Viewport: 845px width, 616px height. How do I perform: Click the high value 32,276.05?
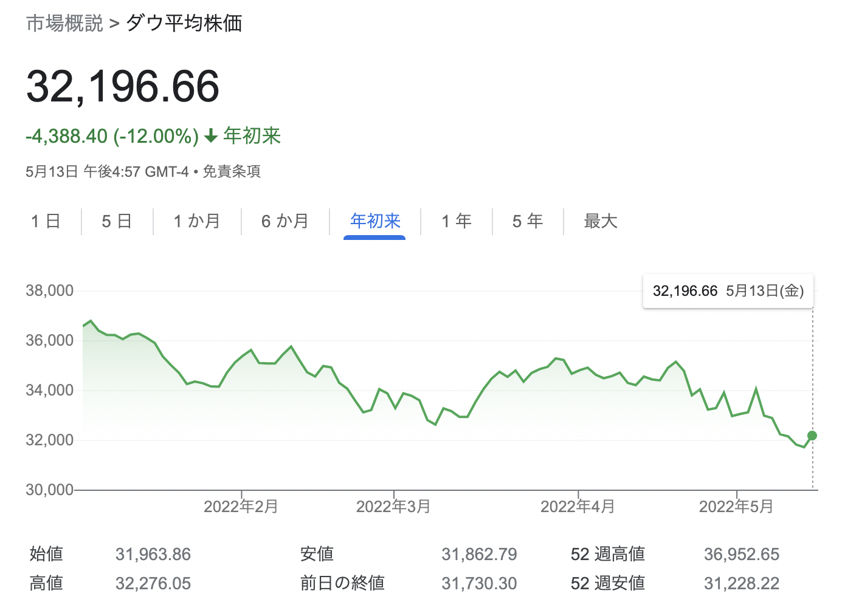point(153,583)
